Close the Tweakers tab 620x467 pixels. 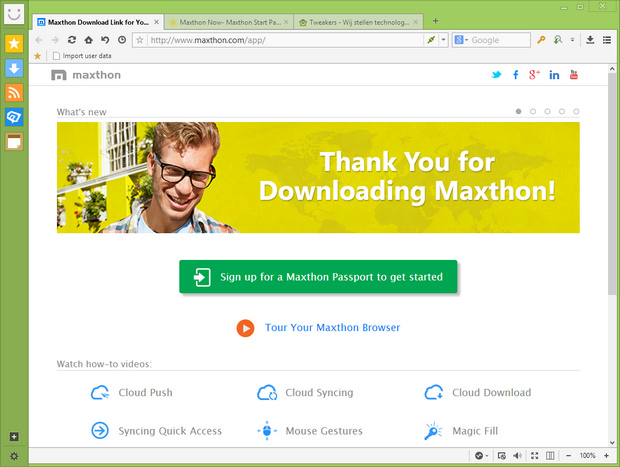tap(416, 22)
